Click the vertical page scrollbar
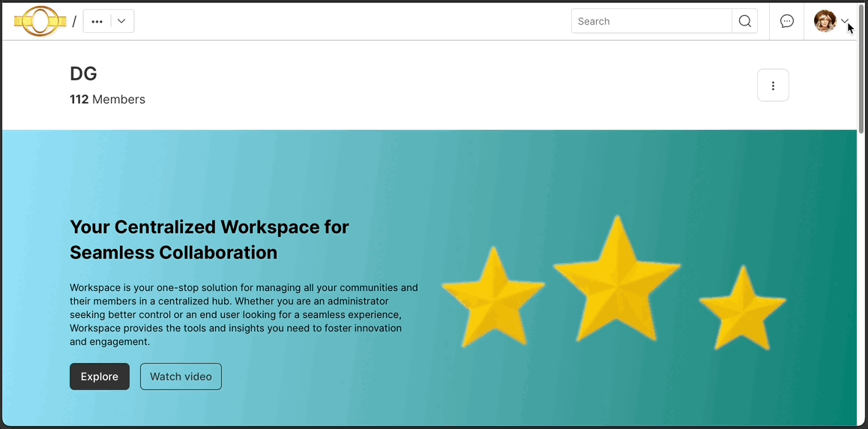The height and width of the screenshot is (429, 868). (861, 67)
